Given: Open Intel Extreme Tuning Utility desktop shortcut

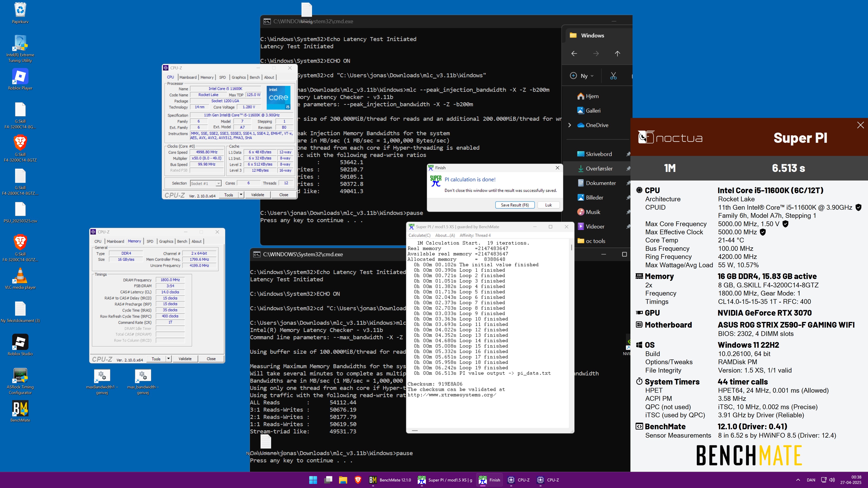Looking at the screenshot, I should (20, 49).
